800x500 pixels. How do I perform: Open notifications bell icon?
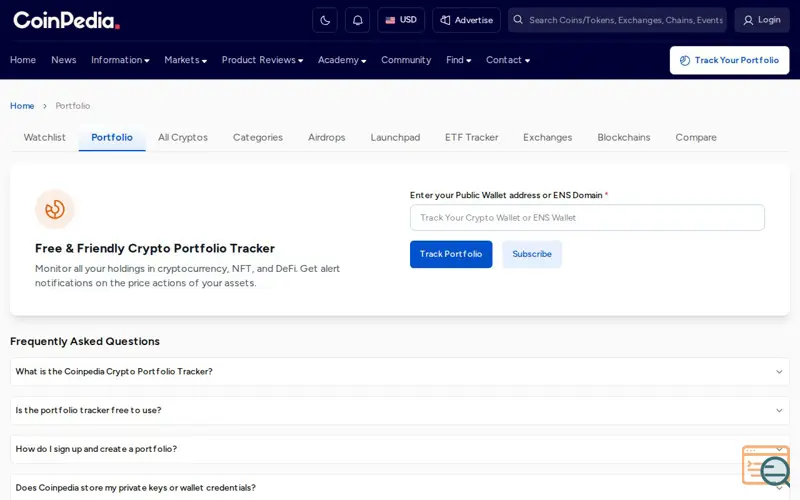click(358, 20)
